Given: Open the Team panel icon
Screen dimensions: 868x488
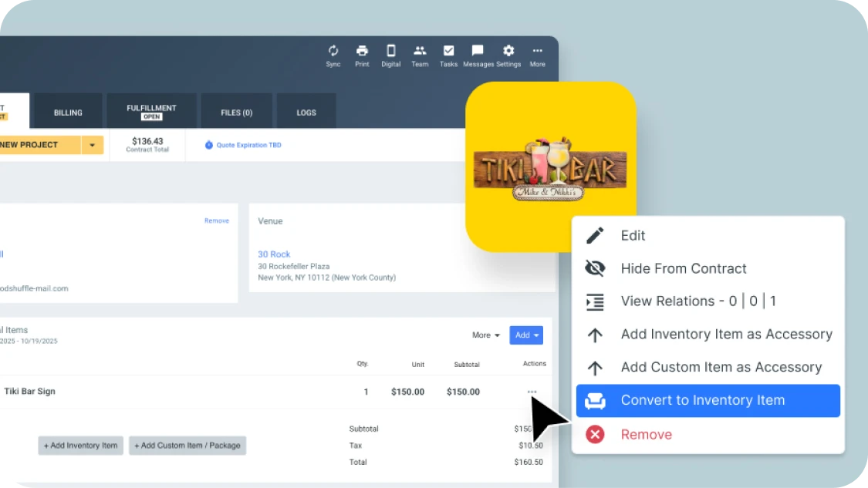Looking at the screenshot, I should [x=420, y=51].
